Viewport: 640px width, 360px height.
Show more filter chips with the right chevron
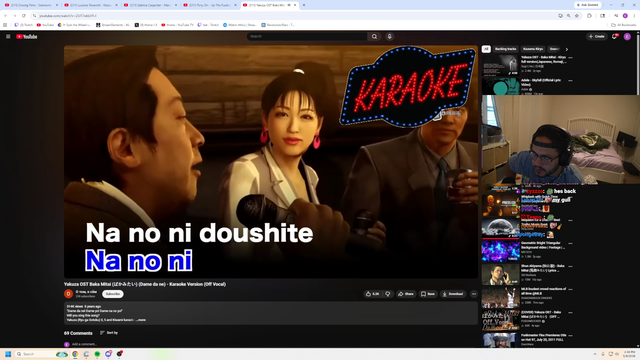pos(567,49)
